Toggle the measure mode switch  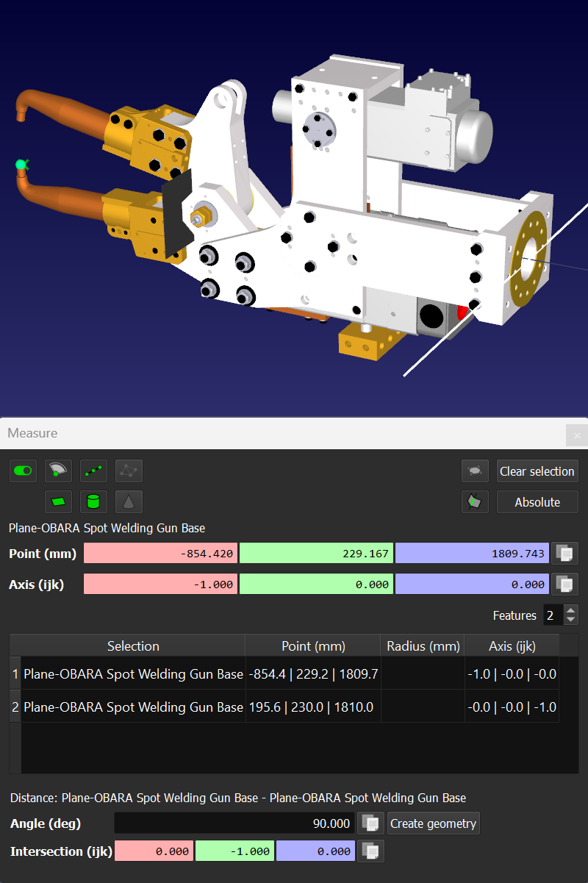click(x=23, y=471)
